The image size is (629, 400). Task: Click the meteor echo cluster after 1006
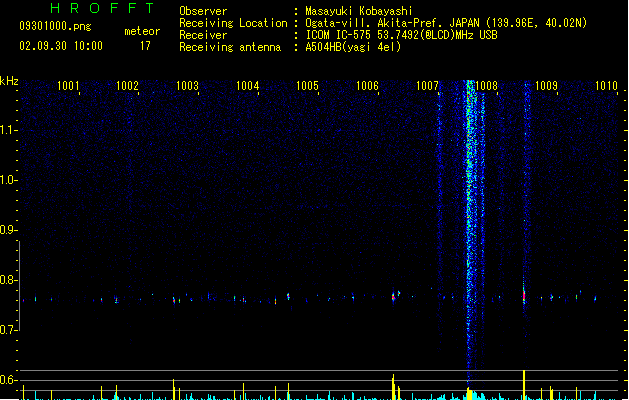(395, 296)
